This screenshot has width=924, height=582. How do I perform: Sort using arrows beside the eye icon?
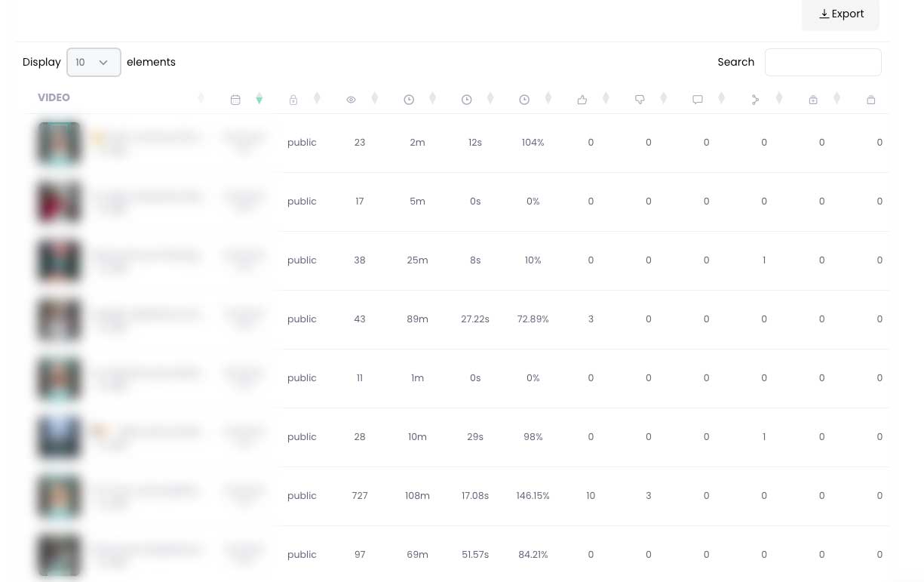pos(375,98)
